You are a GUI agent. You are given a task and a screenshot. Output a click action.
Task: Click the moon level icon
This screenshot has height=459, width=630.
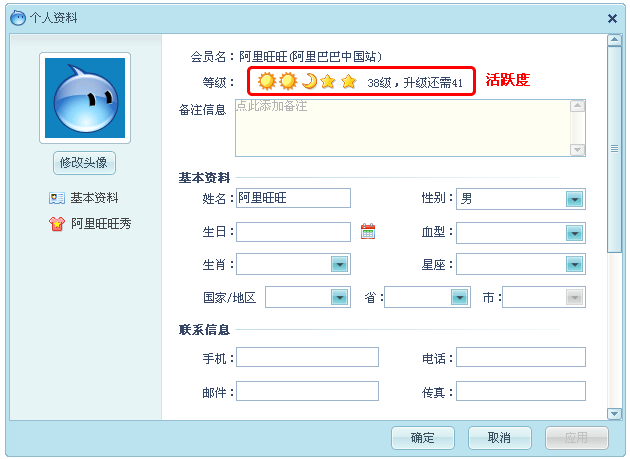309,81
